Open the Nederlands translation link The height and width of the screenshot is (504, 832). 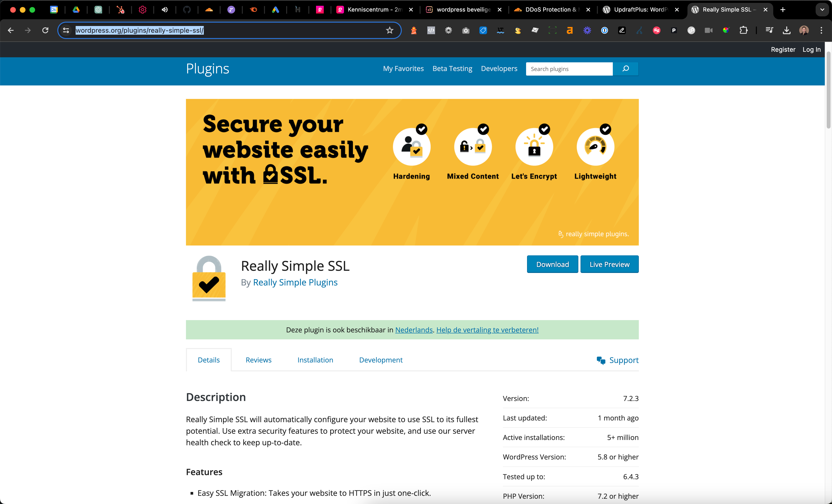pos(414,330)
